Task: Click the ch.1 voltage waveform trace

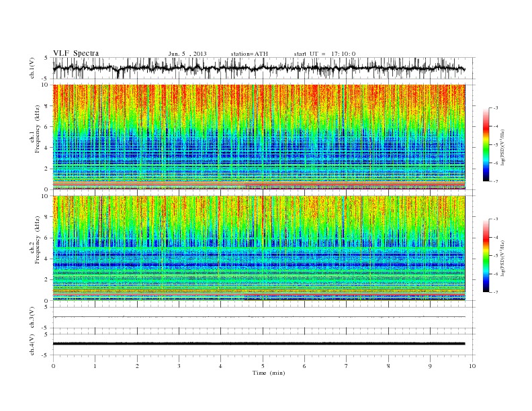Action: (259, 68)
